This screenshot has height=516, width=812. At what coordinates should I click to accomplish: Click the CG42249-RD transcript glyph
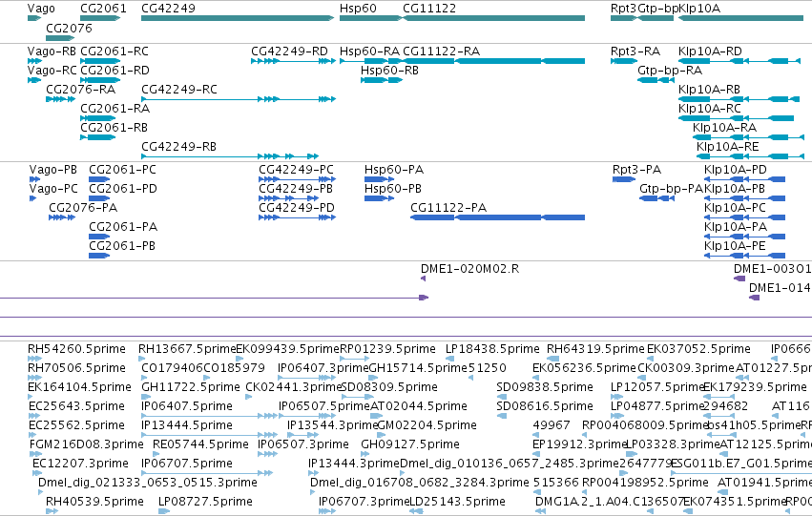(294, 61)
